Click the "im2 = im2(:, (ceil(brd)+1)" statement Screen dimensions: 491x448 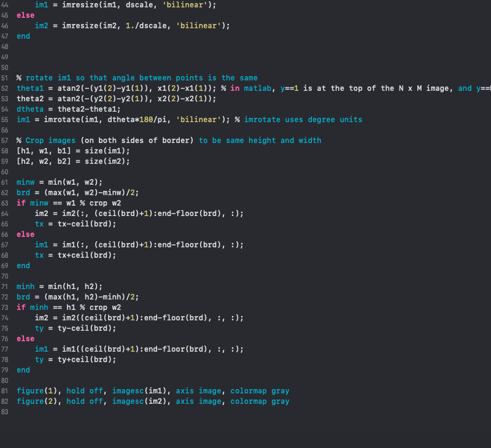tap(94, 214)
